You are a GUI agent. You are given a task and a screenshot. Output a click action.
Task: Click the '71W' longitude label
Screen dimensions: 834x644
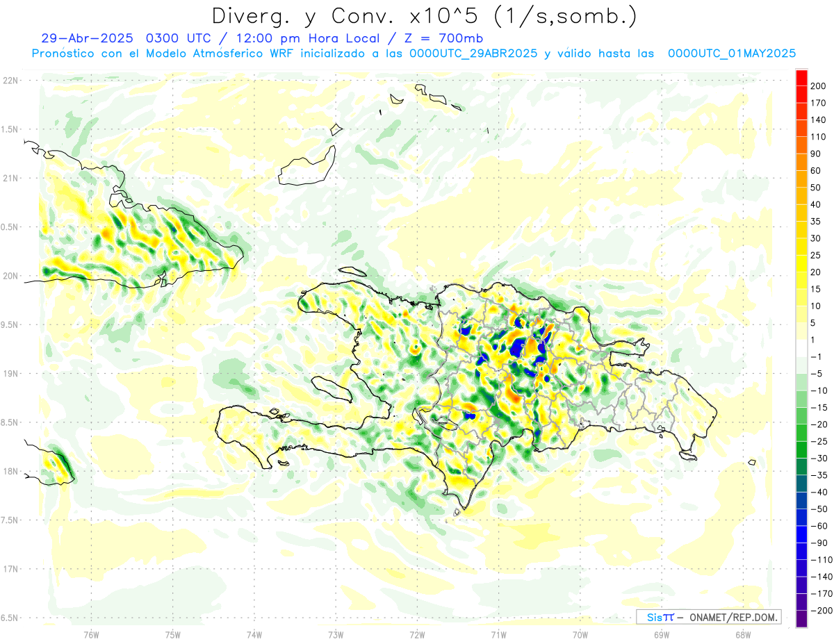[x=498, y=634]
